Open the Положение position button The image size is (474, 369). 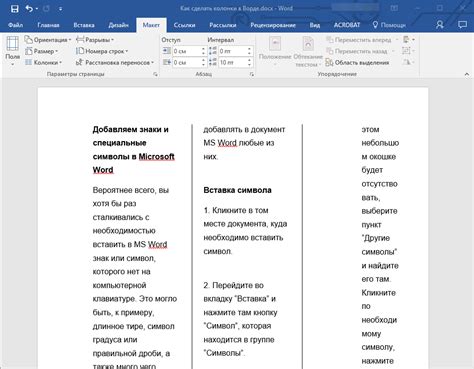coord(275,51)
